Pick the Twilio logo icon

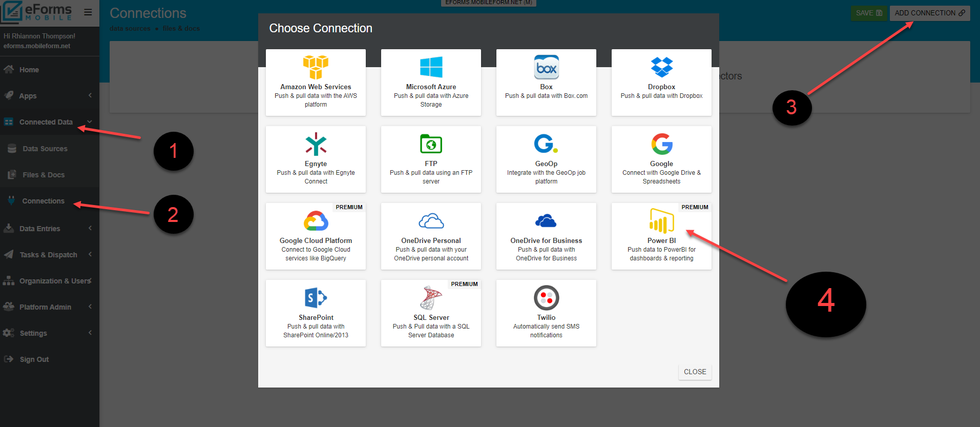[546, 298]
